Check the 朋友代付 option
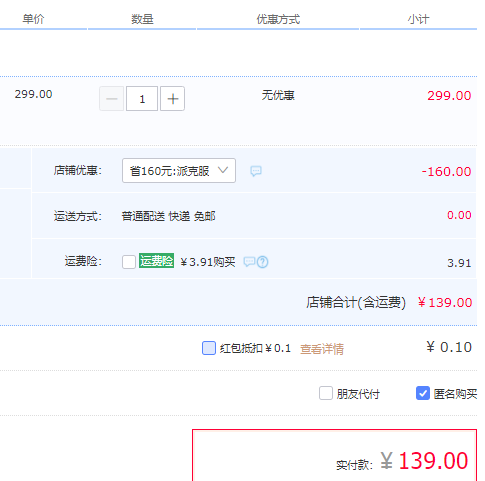 tap(326, 393)
